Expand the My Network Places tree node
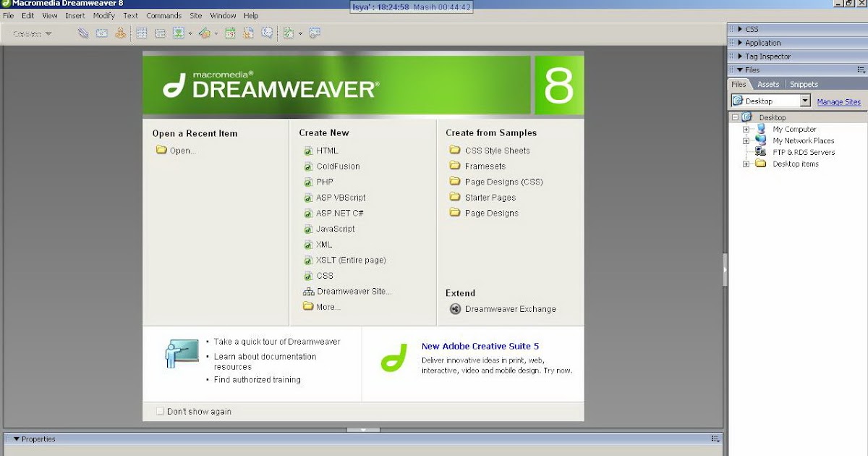This screenshot has width=868, height=456. (746, 141)
